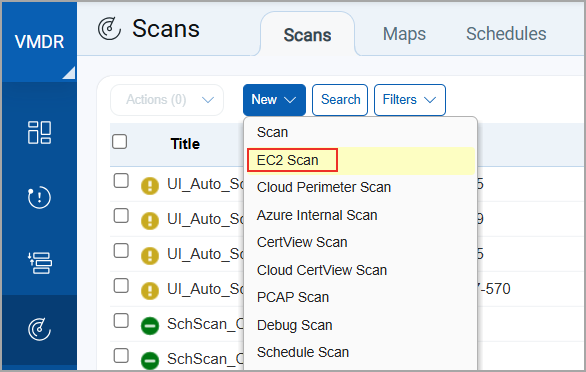Open the VMDR module picker
The image size is (586, 372).
coord(39,42)
